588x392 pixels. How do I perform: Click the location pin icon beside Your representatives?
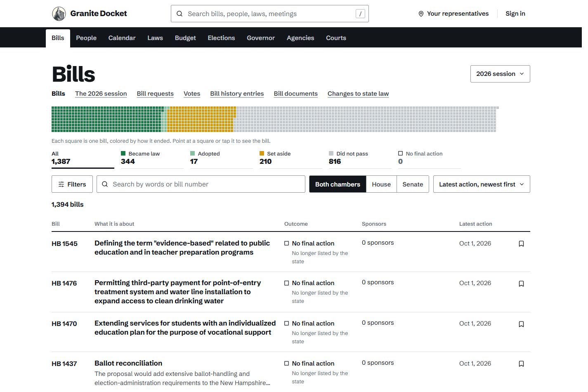coord(421,14)
